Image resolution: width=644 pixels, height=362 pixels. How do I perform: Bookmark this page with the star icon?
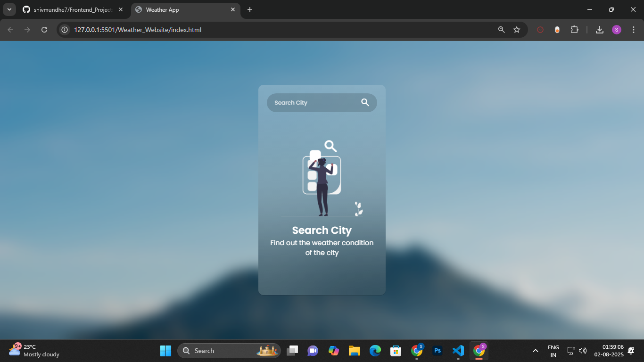click(517, 30)
